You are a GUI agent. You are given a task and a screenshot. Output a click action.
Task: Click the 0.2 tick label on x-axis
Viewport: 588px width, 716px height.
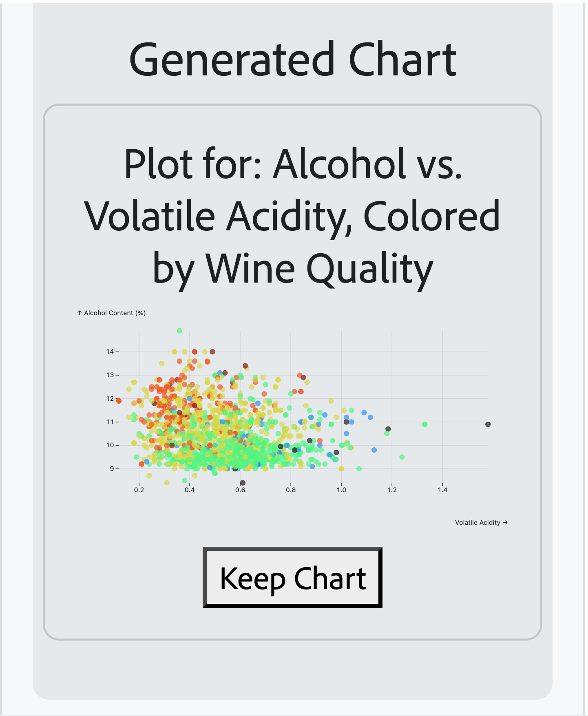[x=139, y=490]
